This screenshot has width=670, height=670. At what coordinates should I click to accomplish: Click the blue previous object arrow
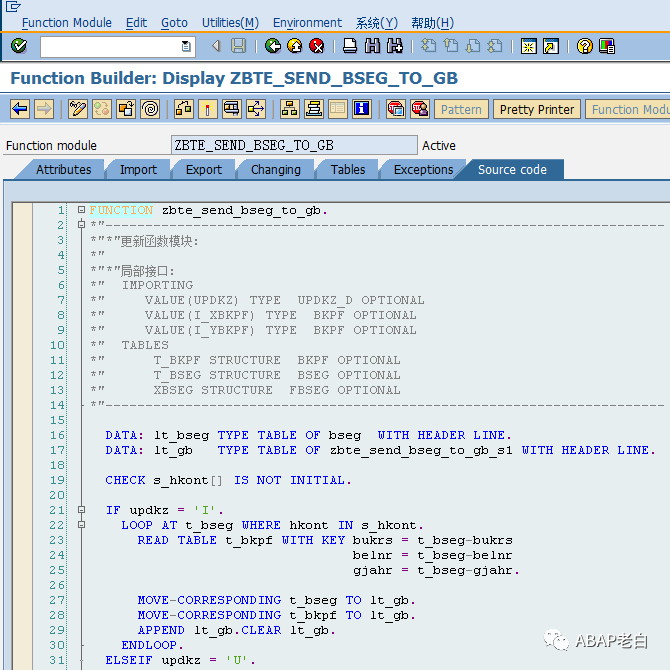point(20,109)
